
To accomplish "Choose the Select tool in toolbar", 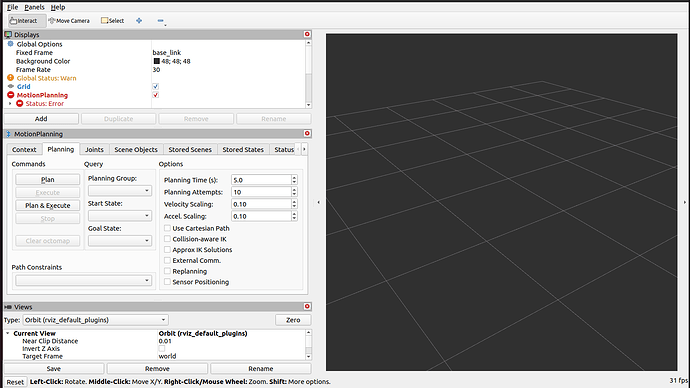I will pos(113,21).
